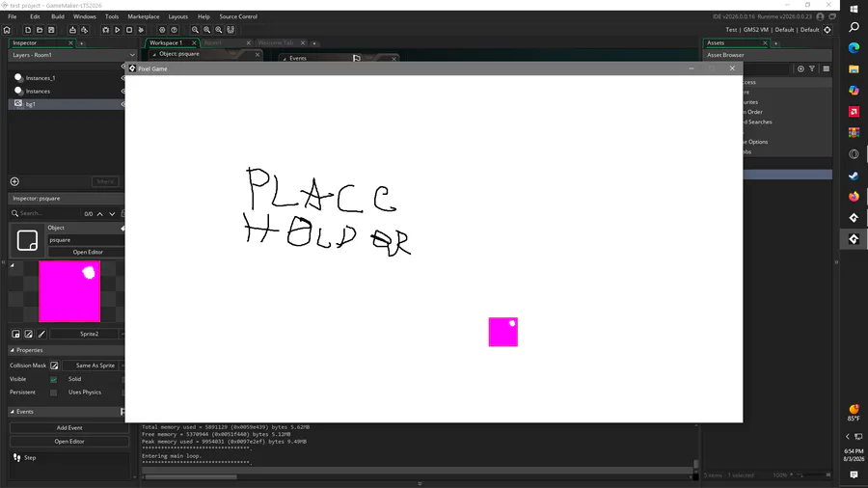Open project using toolbar folder icon
Image resolution: width=868 pixels, height=488 pixels.
click(40, 30)
